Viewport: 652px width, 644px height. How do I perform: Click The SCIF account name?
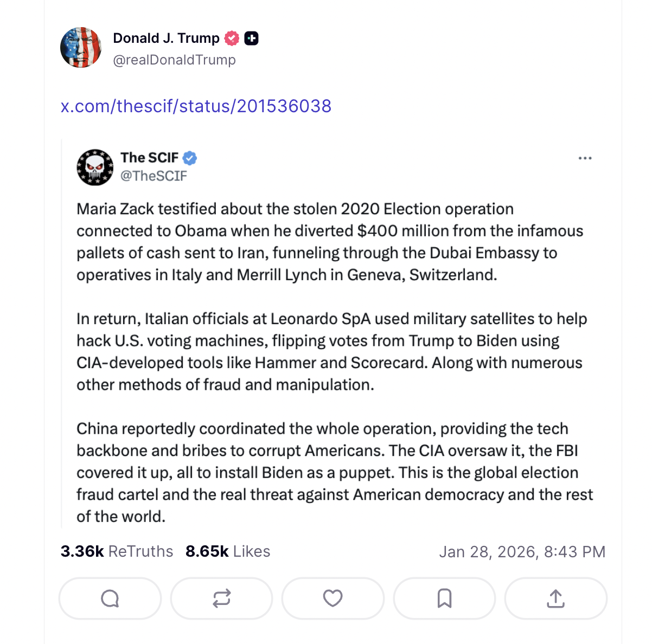tap(149, 158)
